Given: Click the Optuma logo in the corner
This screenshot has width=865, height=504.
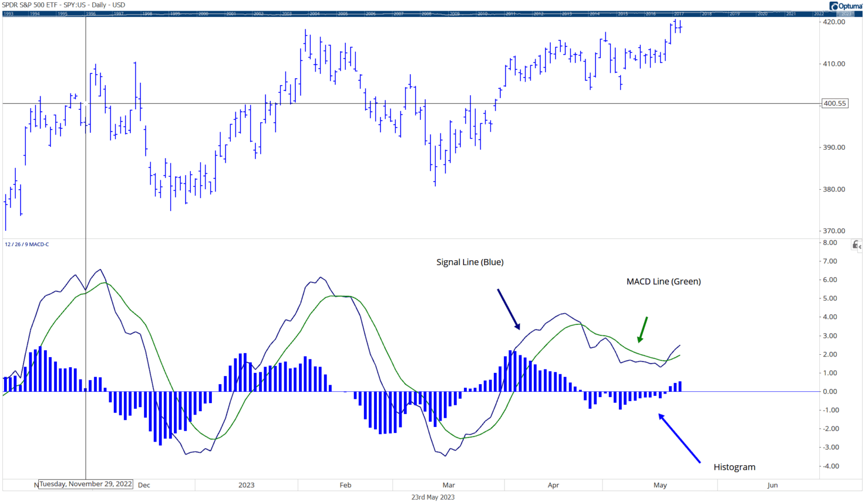Looking at the screenshot, I should [x=845, y=6].
